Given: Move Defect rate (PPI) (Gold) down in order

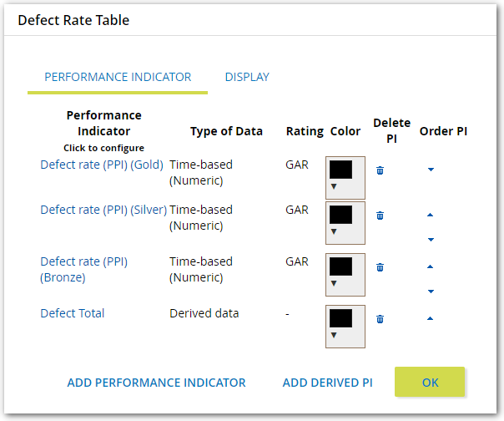Looking at the screenshot, I should click(x=431, y=170).
